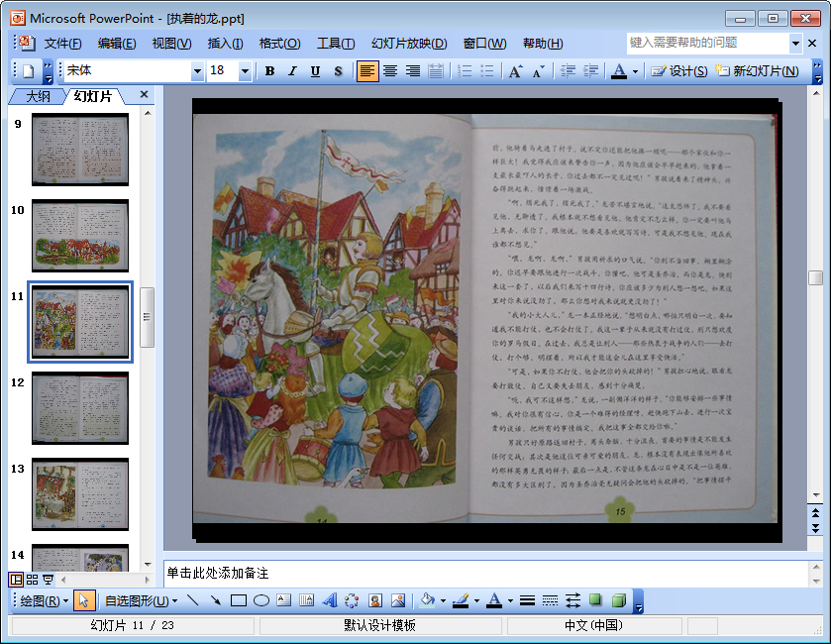The height and width of the screenshot is (644, 831).
Task: Toggle Bold formatting
Action: pyautogui.click(x=269, y=71)
